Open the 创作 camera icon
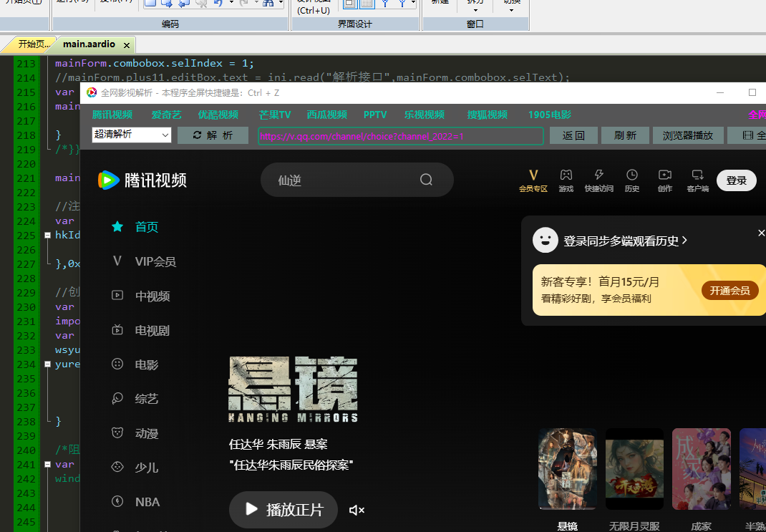Viewport: 766px width, 532px height. [x=665, y=175]
